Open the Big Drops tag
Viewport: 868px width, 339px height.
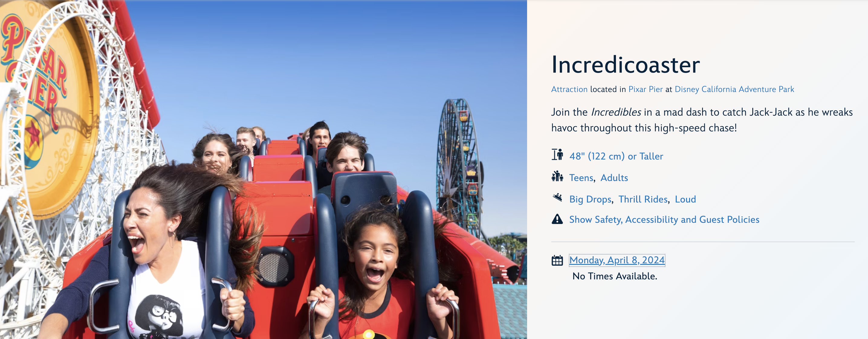point(590,199)
